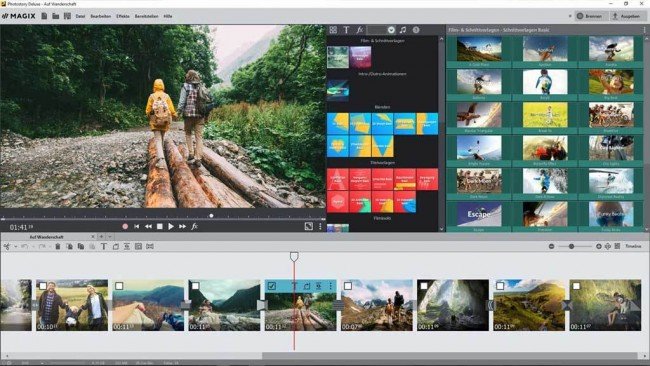Tick checkbox on the last timeline photo
Viewport: 650px width, 366px height.
point(576,286)
